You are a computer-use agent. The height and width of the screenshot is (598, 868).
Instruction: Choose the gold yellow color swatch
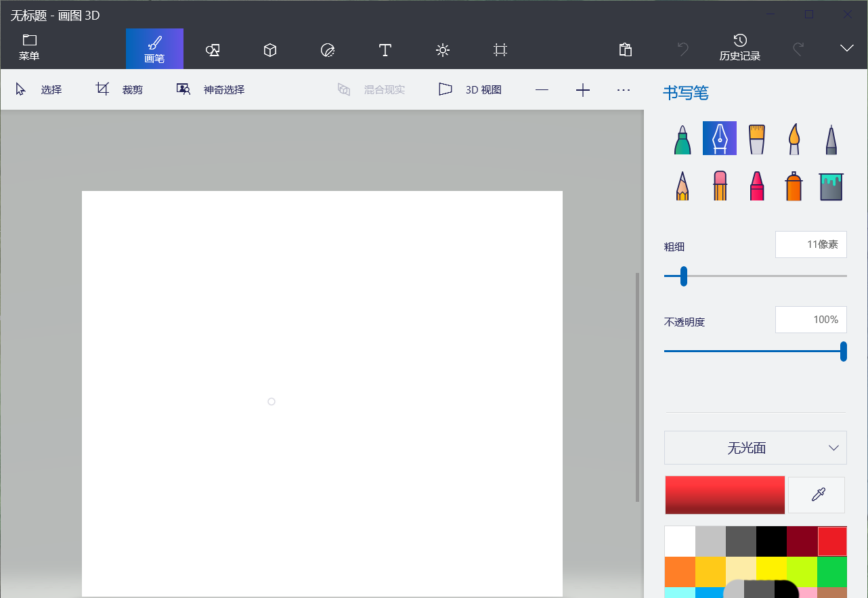point(710,572)
